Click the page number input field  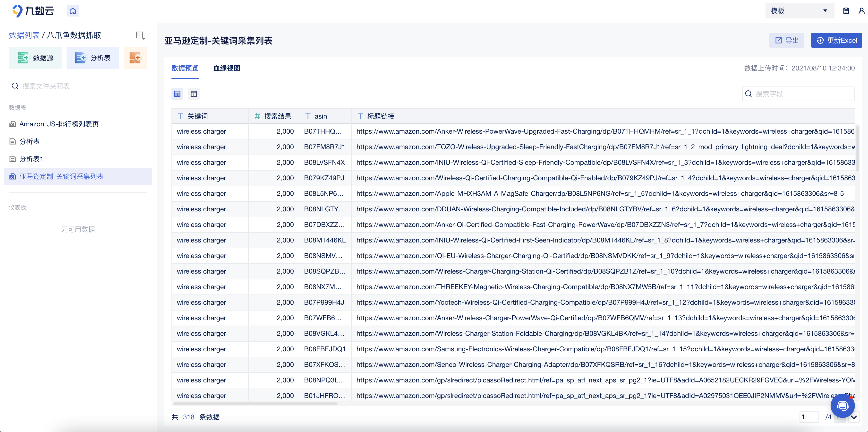tap(809, 417)
